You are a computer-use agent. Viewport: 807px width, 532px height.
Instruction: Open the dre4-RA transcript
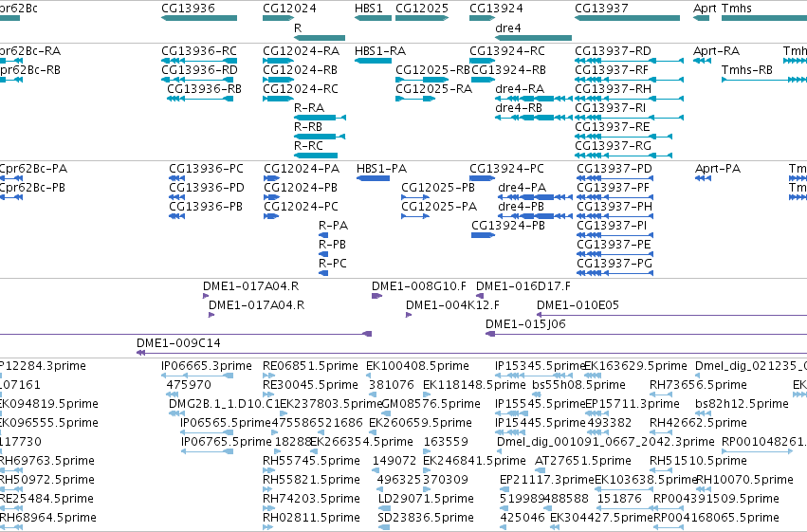click(x=520, y=89)
